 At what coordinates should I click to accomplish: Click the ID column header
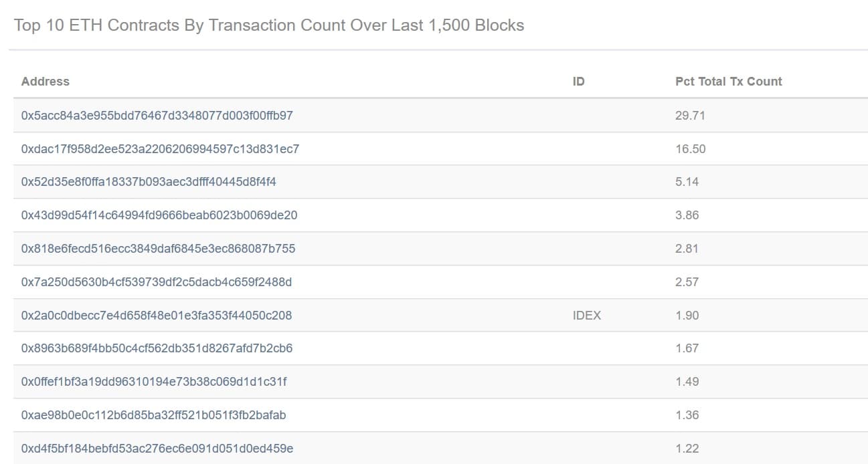pos(578,82)
